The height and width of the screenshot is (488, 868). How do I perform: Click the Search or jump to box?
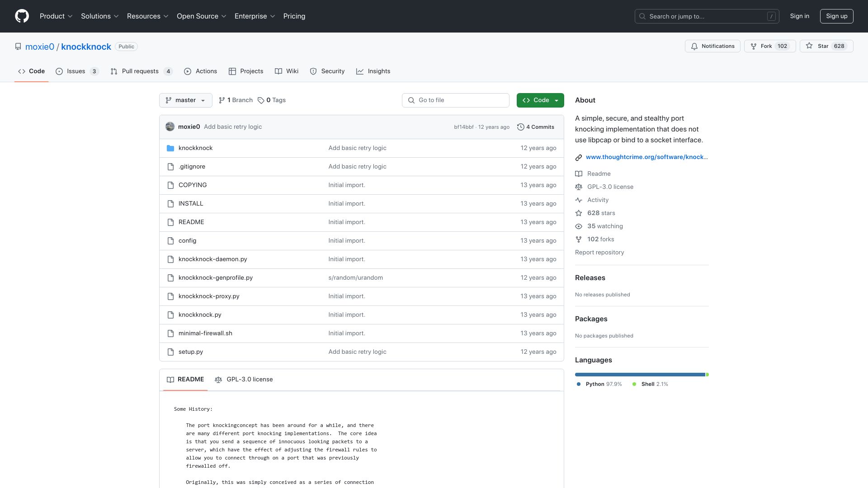[x=707, y=16]
